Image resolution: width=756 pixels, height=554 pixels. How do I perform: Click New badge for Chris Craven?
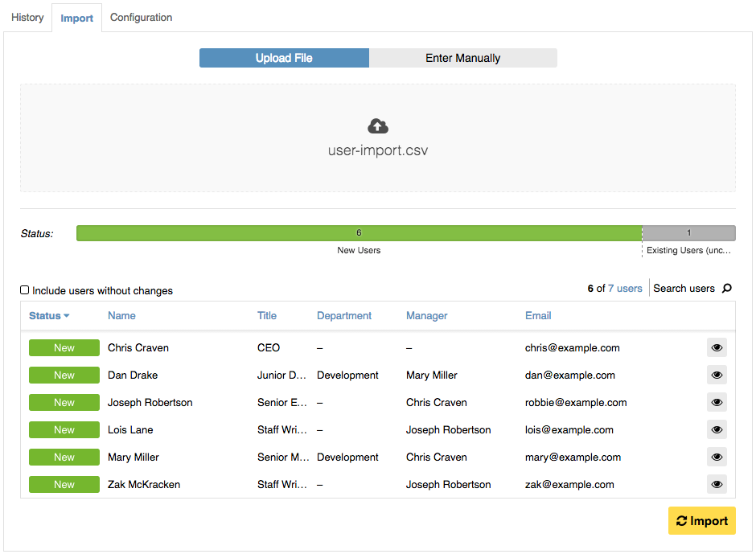point(64,347)
